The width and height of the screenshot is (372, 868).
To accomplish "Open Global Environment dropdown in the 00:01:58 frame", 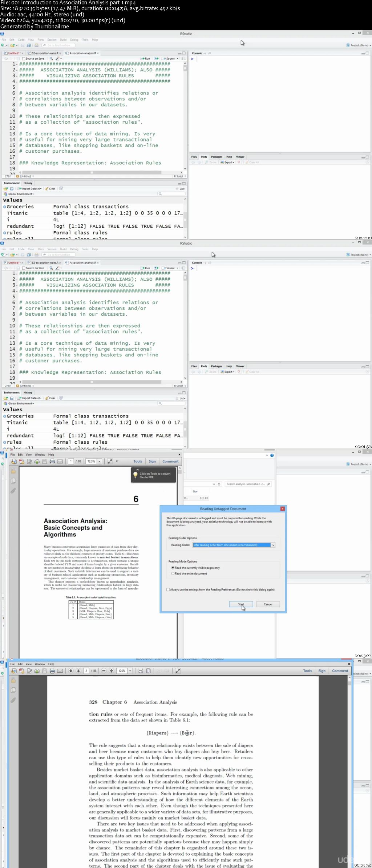I will pos(19,403).
